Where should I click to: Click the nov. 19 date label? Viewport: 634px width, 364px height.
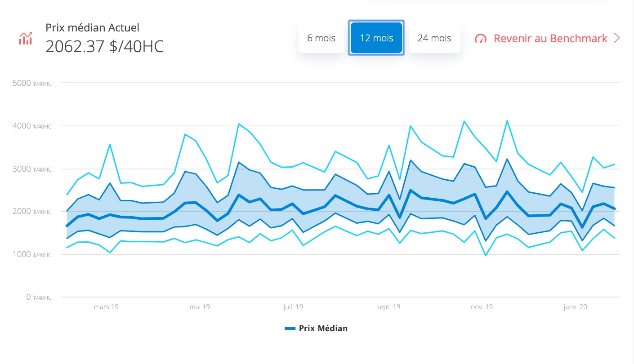click(x=482, y=307)
